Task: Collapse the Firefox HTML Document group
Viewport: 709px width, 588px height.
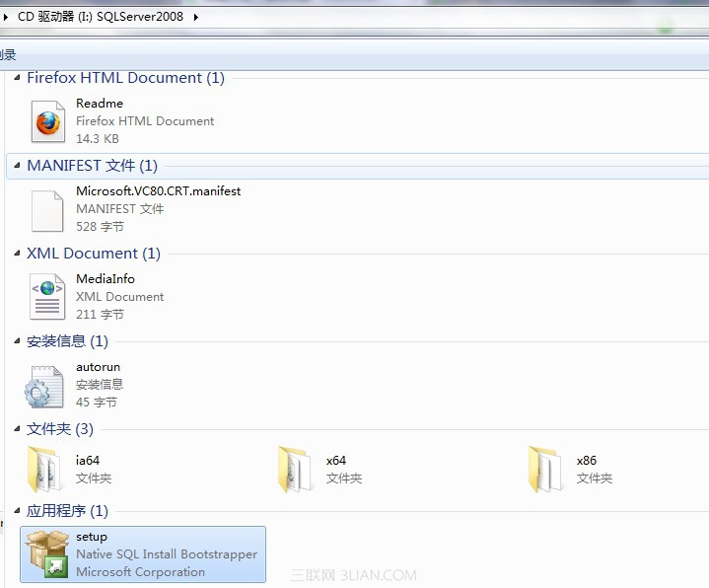Action: point(17,78)
